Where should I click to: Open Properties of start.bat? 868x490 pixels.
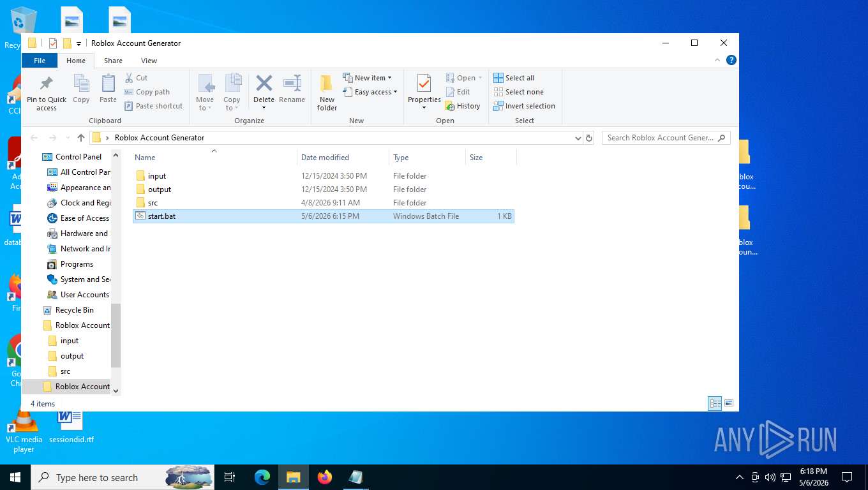coord(424,93)
